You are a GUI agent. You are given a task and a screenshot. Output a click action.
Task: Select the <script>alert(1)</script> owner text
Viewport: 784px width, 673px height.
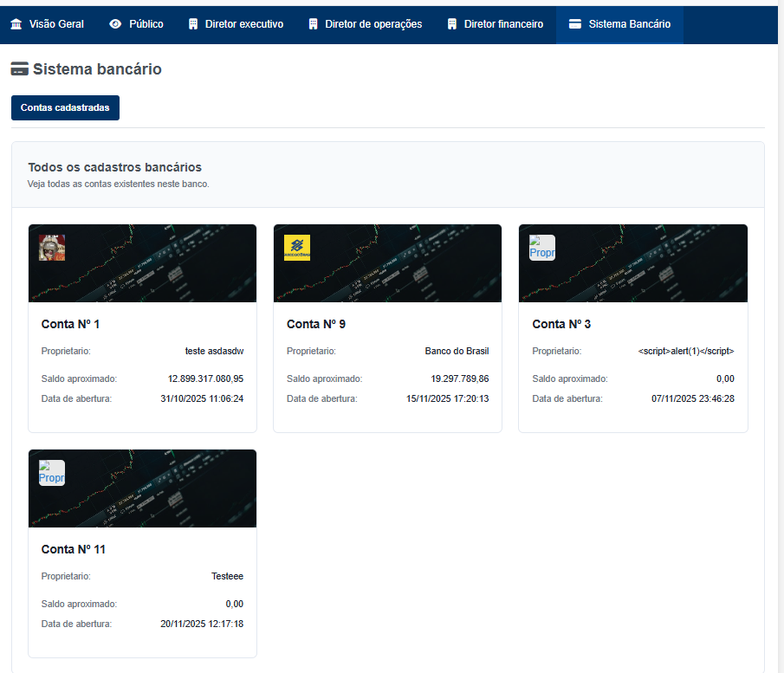686,351
